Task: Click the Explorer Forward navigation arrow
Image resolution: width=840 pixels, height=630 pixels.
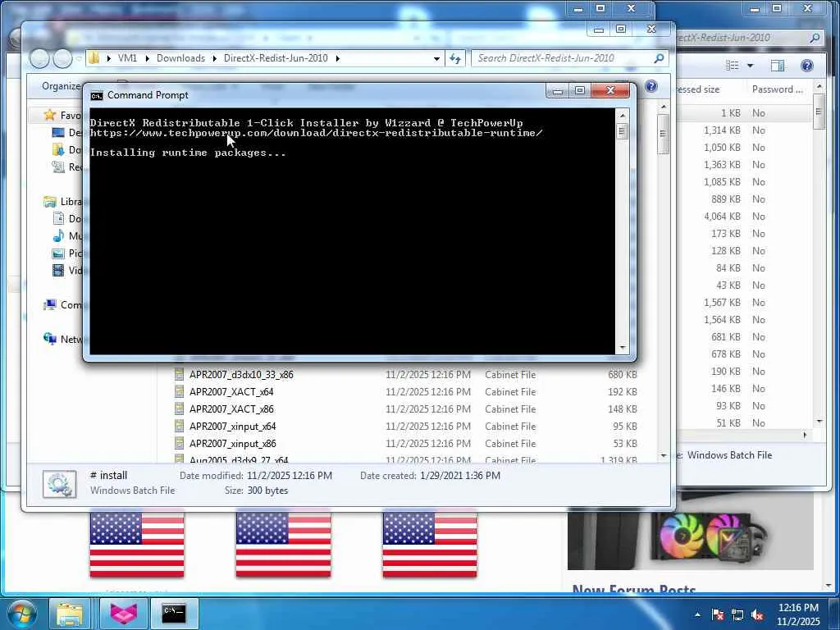Action: [x=62, y=58]
